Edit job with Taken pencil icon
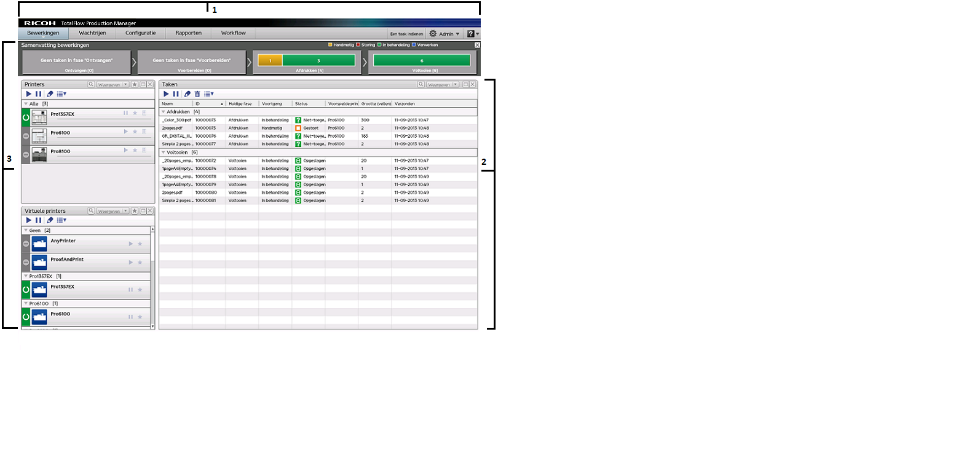Screen dimensions: 980x476 [188, 94]
